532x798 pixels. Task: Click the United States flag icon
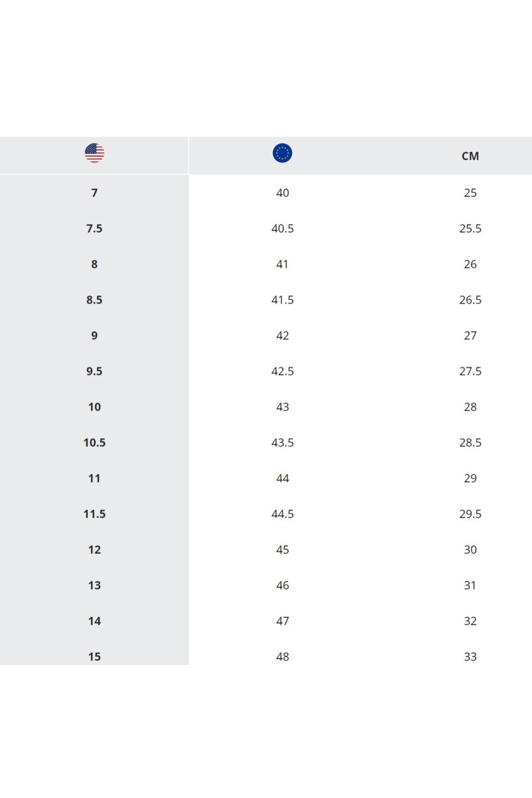point(94,153)
